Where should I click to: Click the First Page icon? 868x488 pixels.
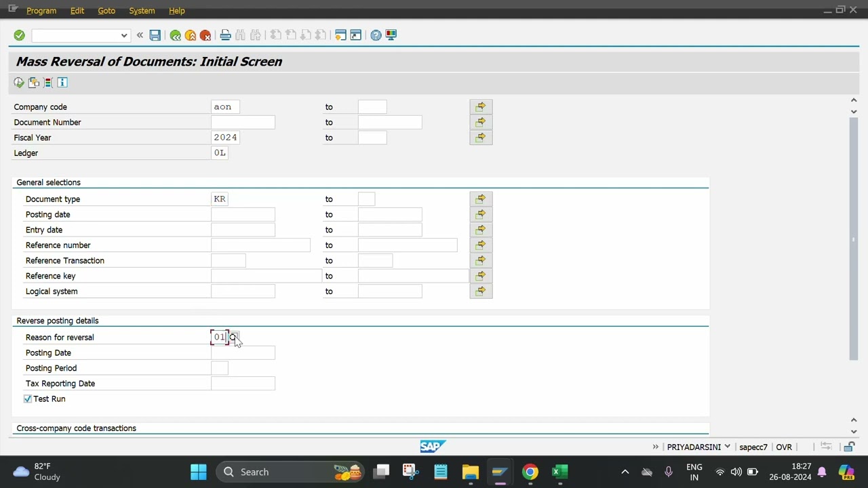276,35
